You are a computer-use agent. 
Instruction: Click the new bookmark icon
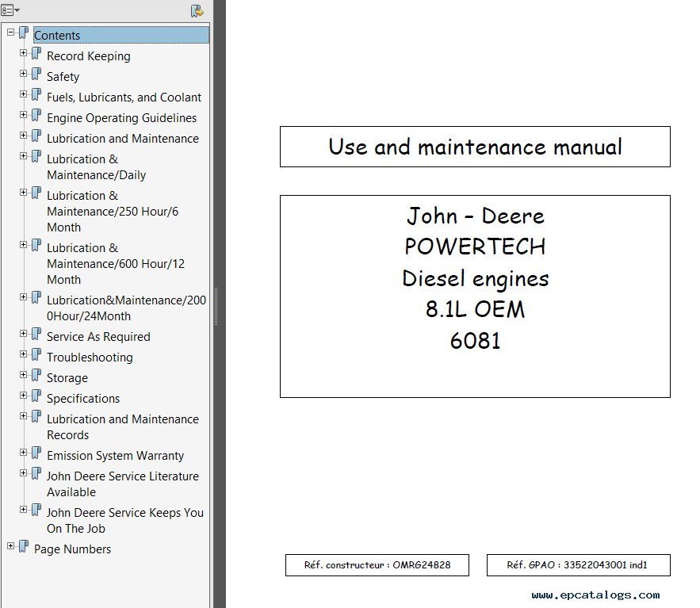pyautogui.click(x=197, y=11)
